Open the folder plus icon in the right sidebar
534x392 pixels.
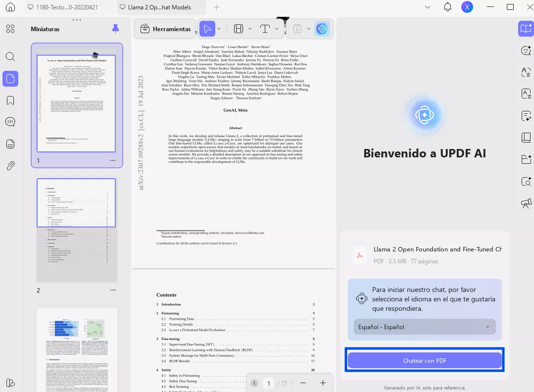pos(526,159)
